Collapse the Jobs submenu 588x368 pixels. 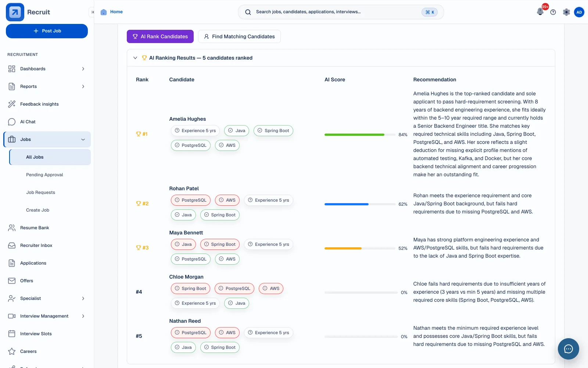[83, 139]
